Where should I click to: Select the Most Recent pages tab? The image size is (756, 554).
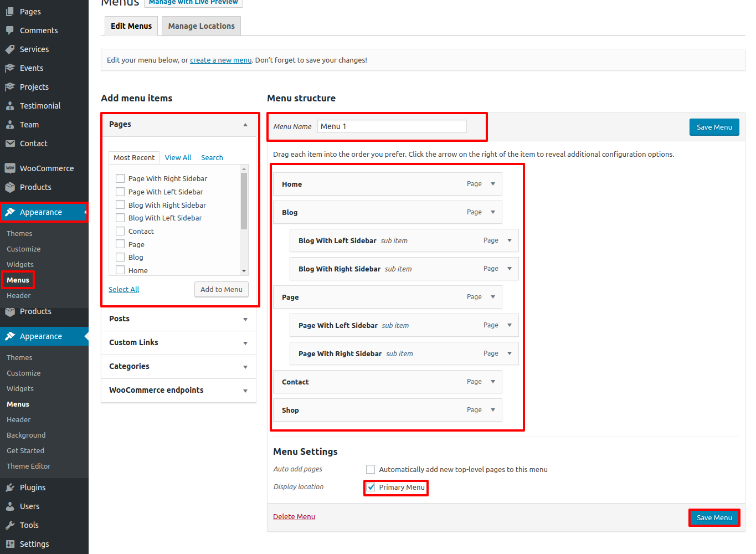pyautogui.click(x=134, y=157)
